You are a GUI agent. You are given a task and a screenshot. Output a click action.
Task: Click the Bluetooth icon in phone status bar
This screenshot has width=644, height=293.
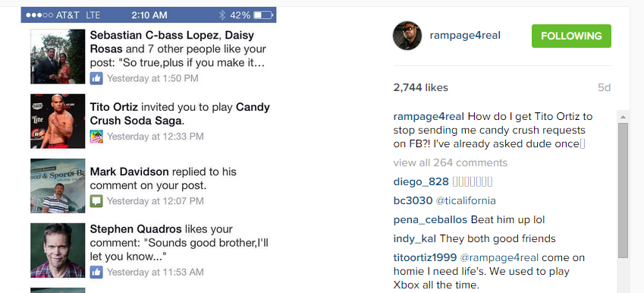[x=221, y=15]
